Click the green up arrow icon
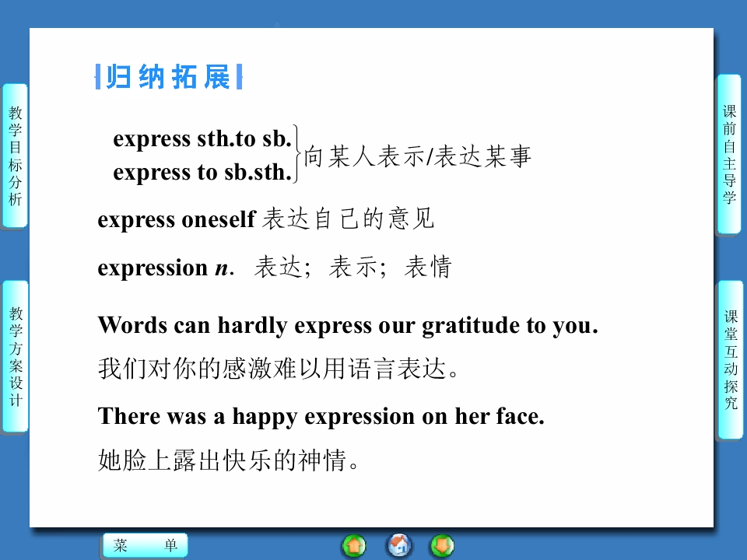The image size is (747, 560). 354,546
